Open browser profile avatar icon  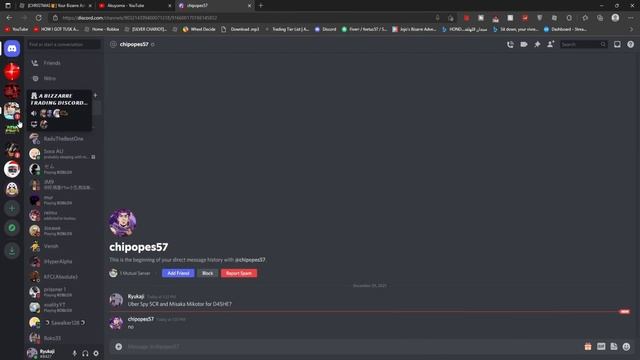(615, 18)
